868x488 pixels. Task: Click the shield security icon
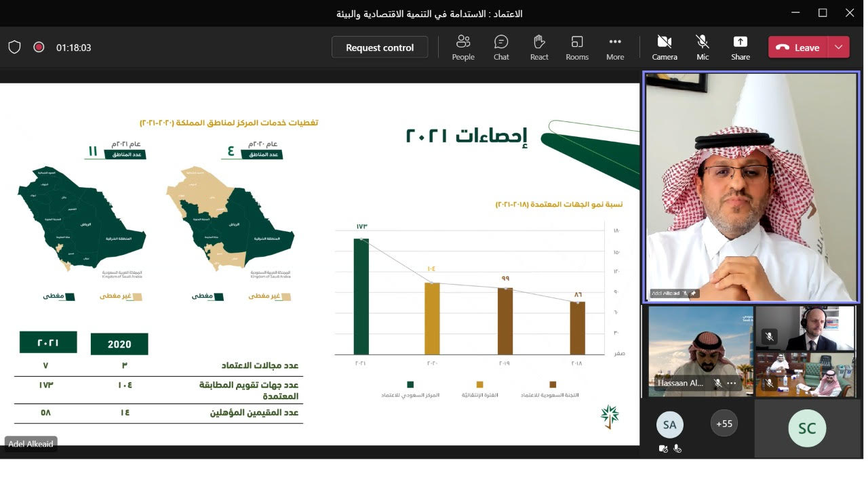click(14, 47)
